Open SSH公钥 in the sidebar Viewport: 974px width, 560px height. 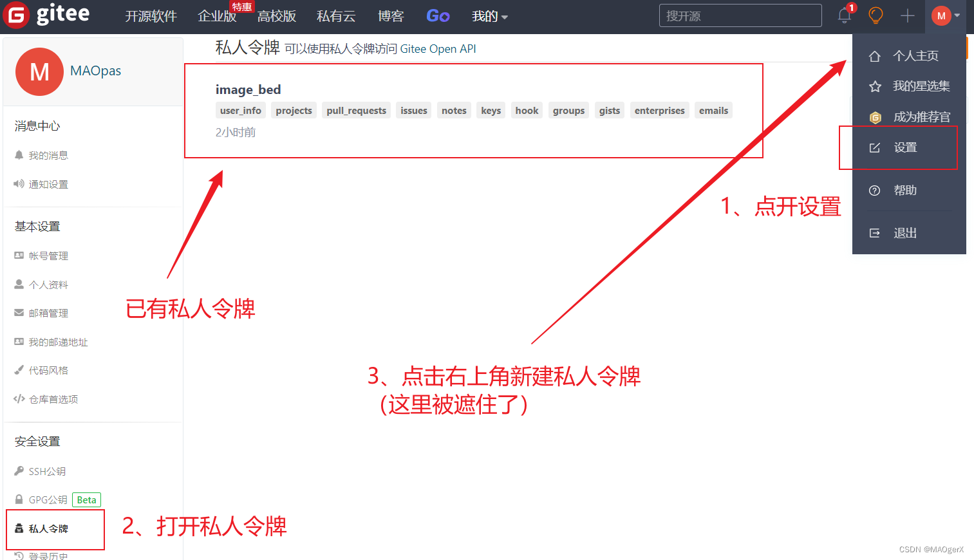(47, 471)
